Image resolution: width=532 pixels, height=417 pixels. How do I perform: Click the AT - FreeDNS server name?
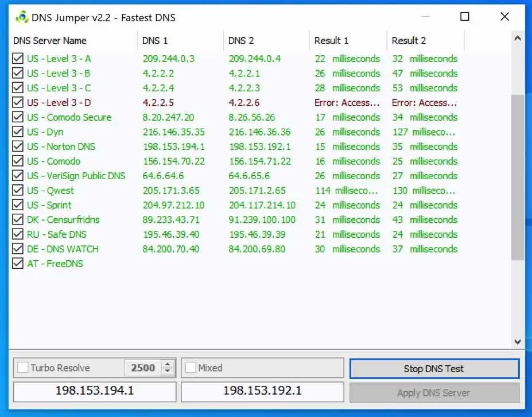pos(55,264)
